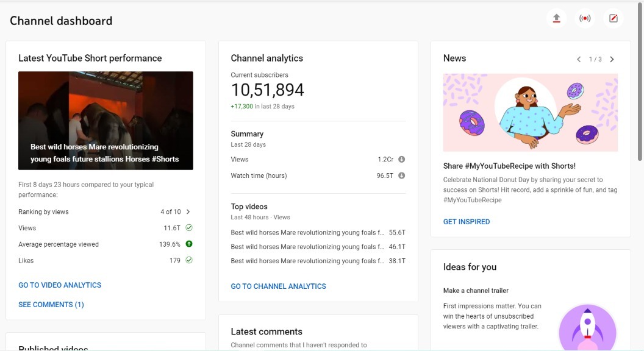644x351 pixels.
Task: Click the Views 1.2Cr value
Action: tap(385, 159)
